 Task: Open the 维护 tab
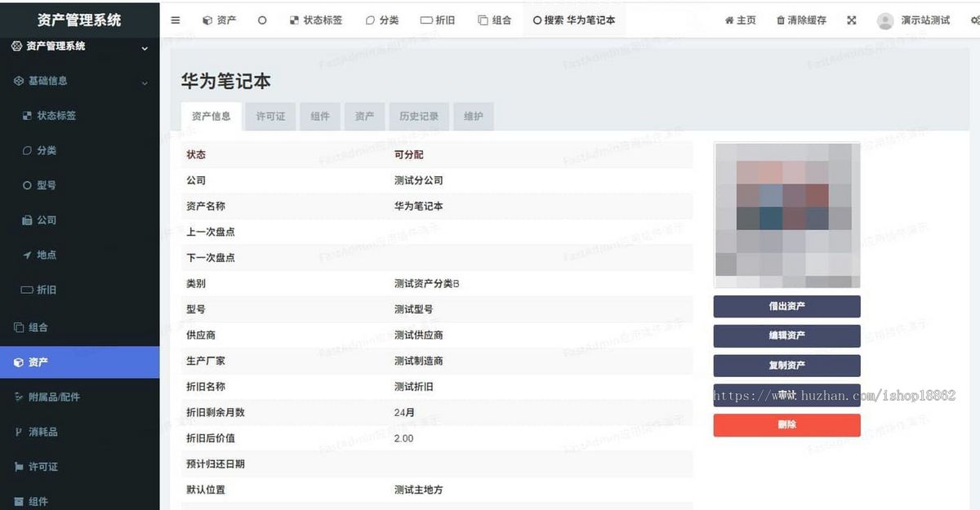pos(473,116)
